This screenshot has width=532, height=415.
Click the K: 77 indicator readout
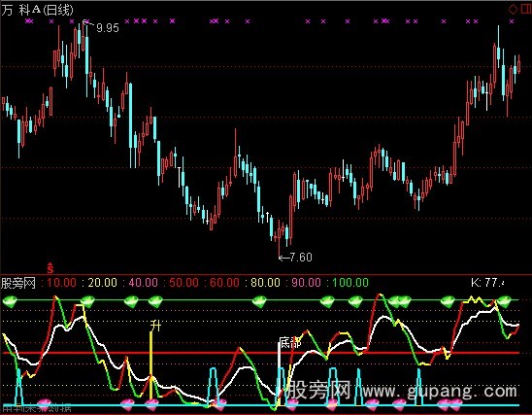tap(487, 282)
